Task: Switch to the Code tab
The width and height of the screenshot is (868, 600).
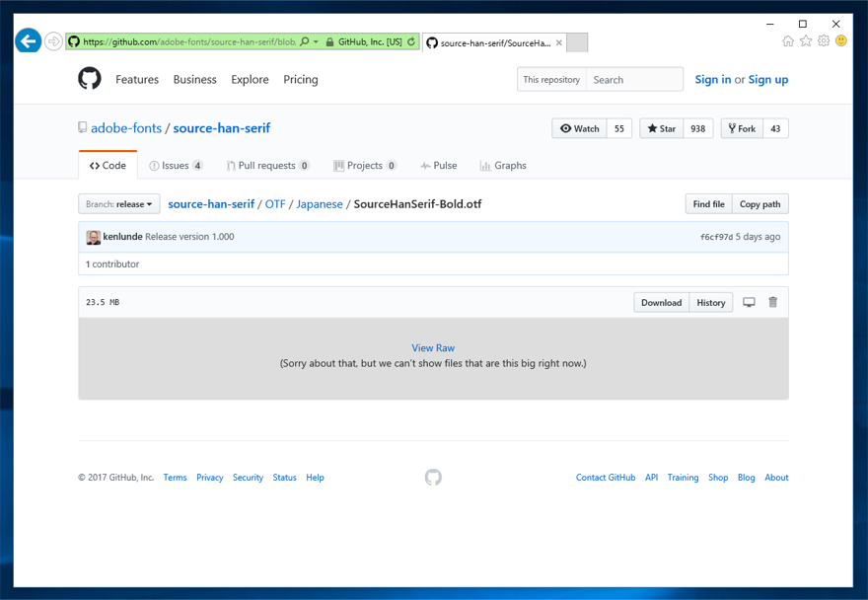Action: tap(108, 165)
